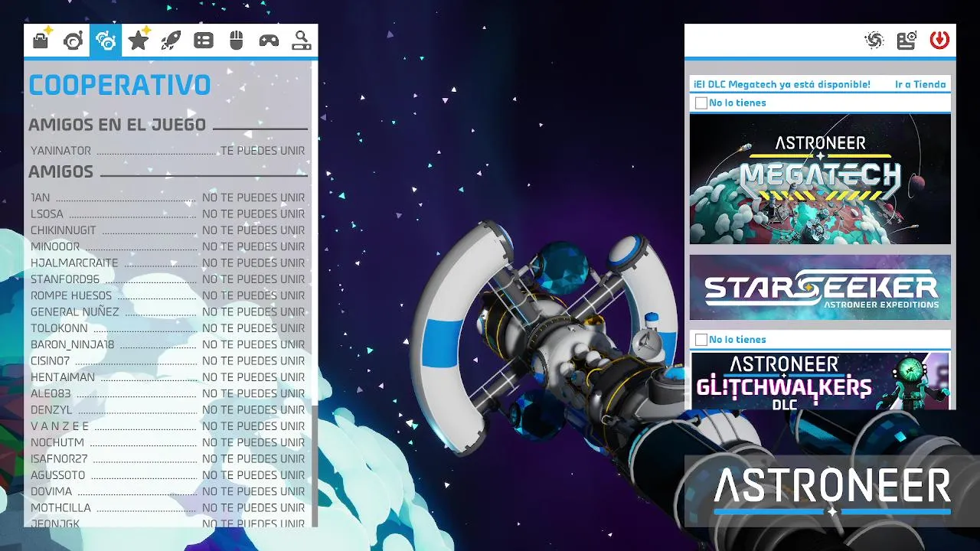This screenshot has width=980, height=551.
Task: Click the 'AMIGOS EN EL JUEGO' heading
Action: click(117, 125)
